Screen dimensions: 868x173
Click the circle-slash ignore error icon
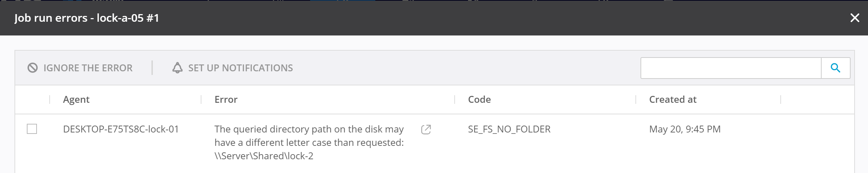[x=33, y=68]
